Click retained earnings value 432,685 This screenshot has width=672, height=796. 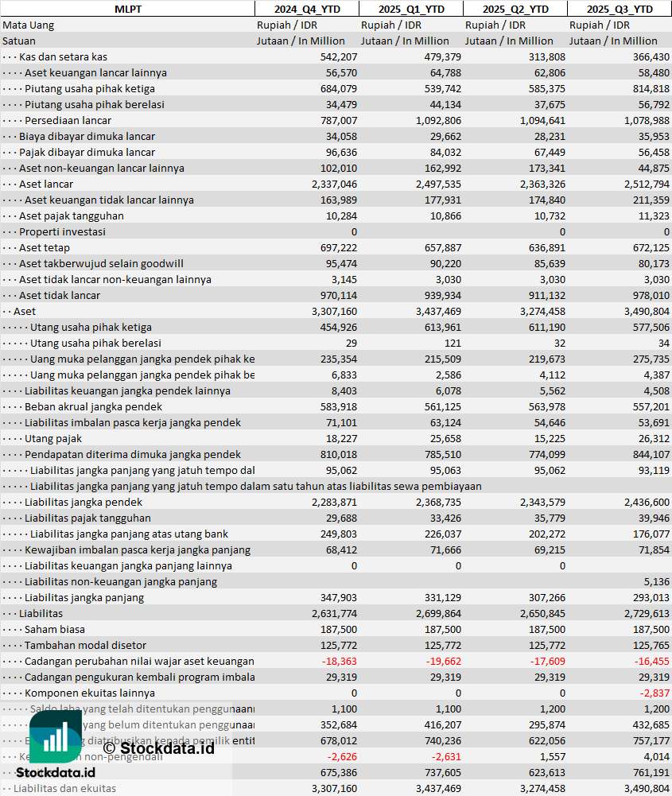[x=651, y=725]
